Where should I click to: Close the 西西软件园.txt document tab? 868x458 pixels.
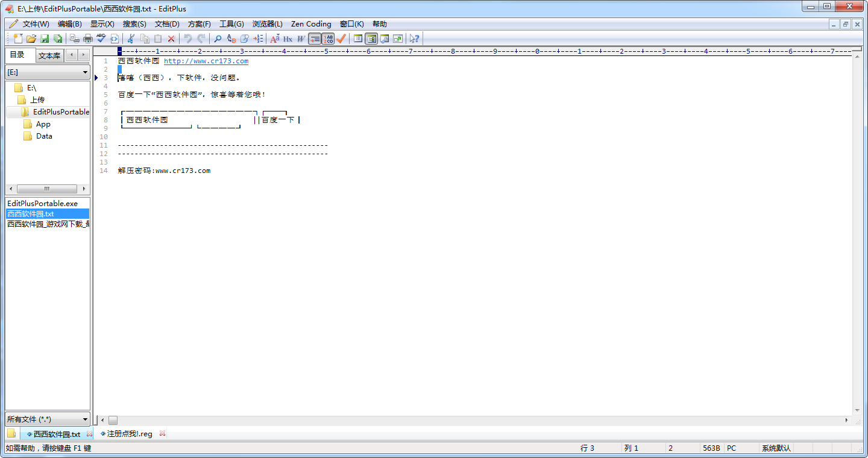pyautogui.click(x=89, y=434)
